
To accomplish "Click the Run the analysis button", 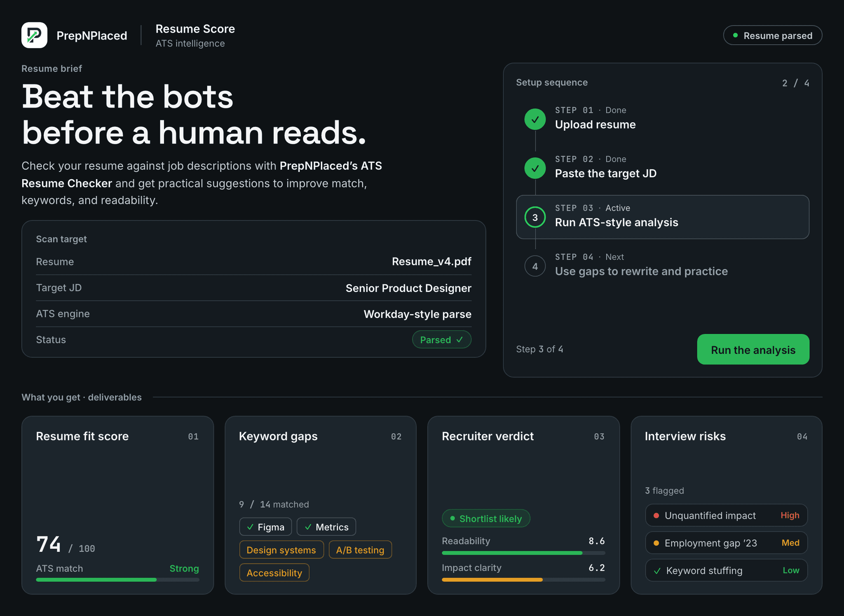I will [x=753, y=349].
